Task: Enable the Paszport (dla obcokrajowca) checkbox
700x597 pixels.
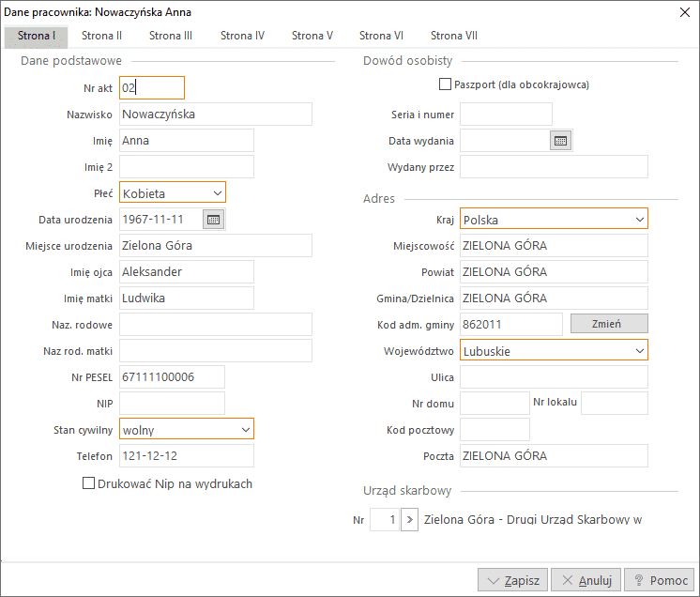Action: point(446,84)
